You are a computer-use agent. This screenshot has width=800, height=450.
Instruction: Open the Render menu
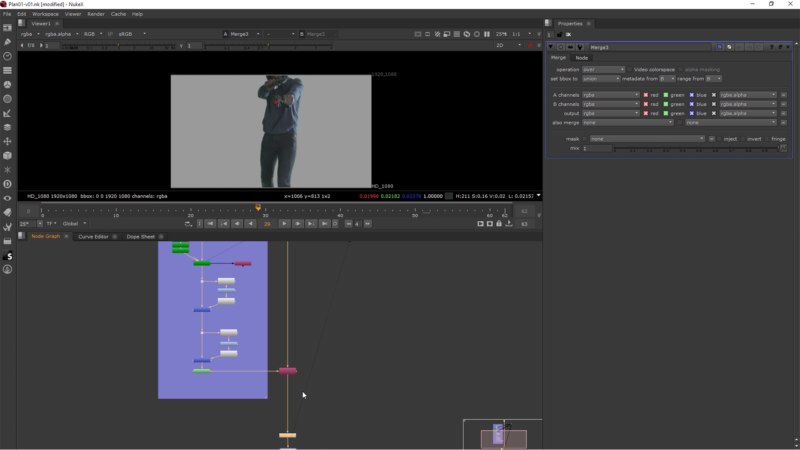[96, 14]
